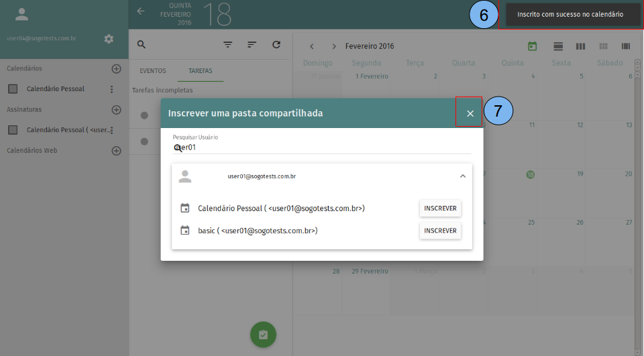The height and width of the screenshot is (356, 644).
Task: Collapse the user01@sogotests.com.br folder list
Action: point(462,176)
